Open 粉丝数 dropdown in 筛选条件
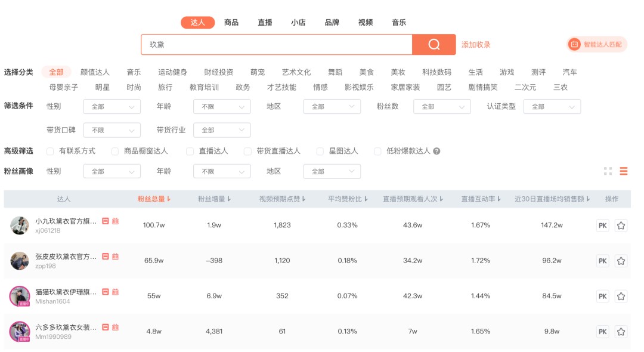The width and height of the screenshot is (644, 352). point(442,106)
